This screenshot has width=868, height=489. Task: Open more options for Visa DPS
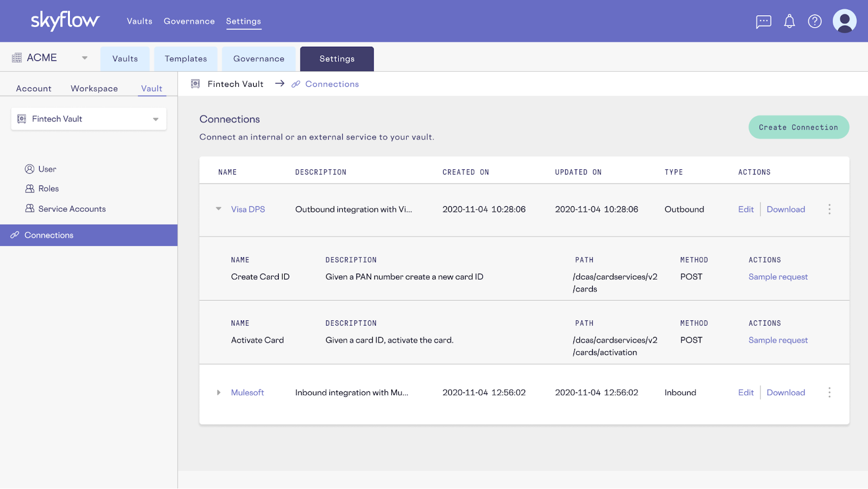tap(829, 209)
